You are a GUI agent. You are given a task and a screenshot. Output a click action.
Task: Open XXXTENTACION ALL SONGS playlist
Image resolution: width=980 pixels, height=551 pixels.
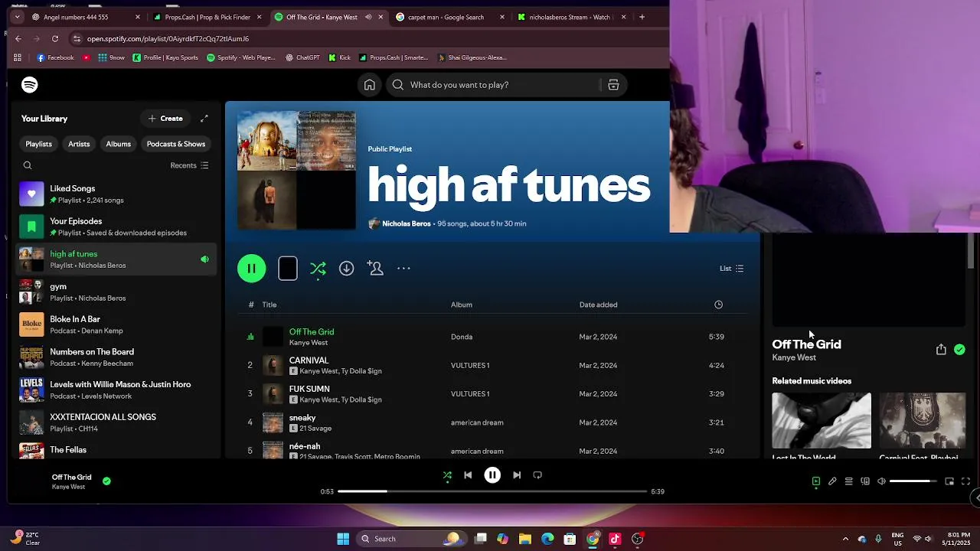116,423
